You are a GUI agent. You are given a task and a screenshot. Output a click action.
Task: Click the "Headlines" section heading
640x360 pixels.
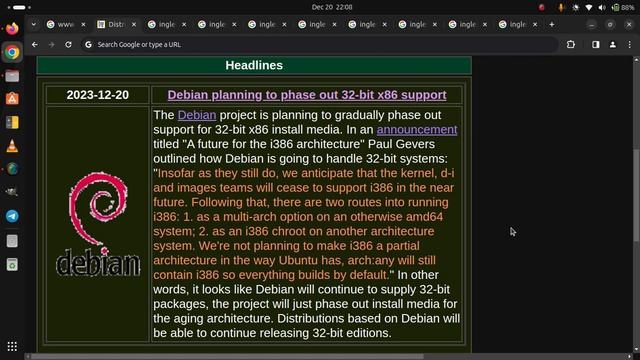254,65
